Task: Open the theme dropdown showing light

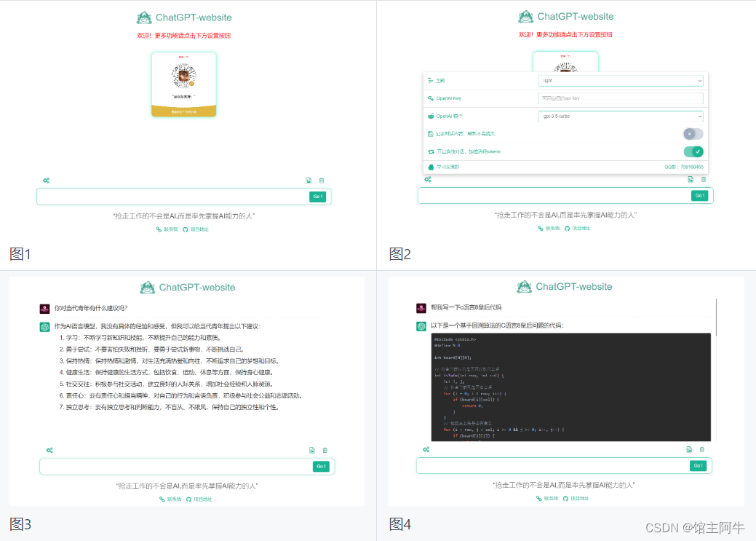Action: pyautogui.click(x=620, y=81)
